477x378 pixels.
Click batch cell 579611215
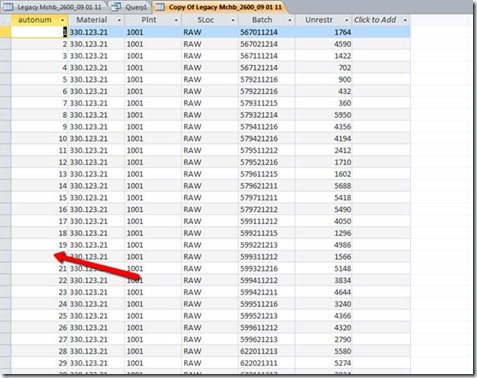point(267,174)
